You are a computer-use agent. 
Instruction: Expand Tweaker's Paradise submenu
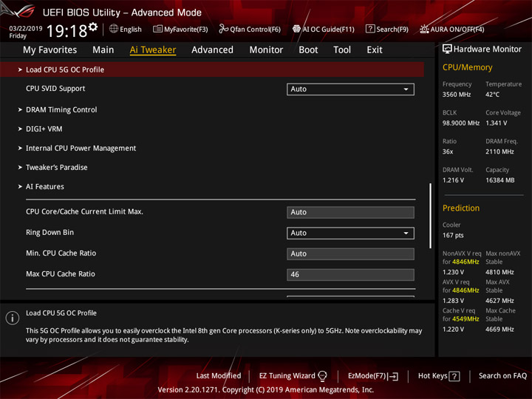point(57,167)
